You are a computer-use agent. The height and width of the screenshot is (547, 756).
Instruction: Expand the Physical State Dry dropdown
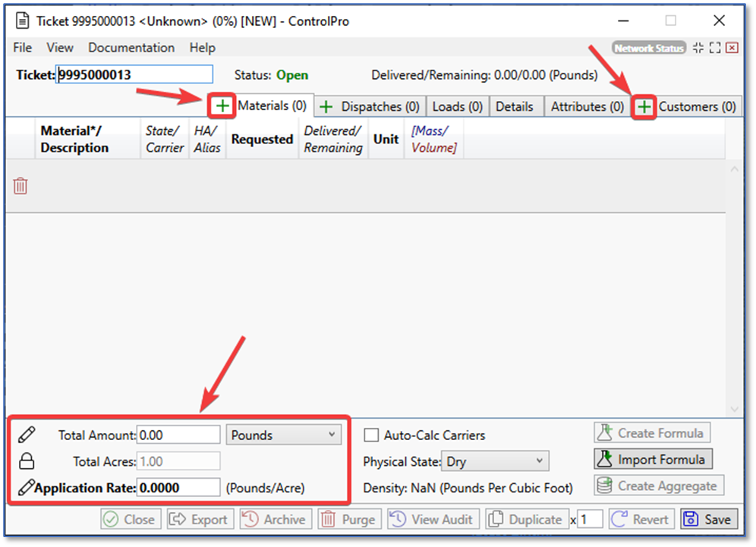click(495, 461)
